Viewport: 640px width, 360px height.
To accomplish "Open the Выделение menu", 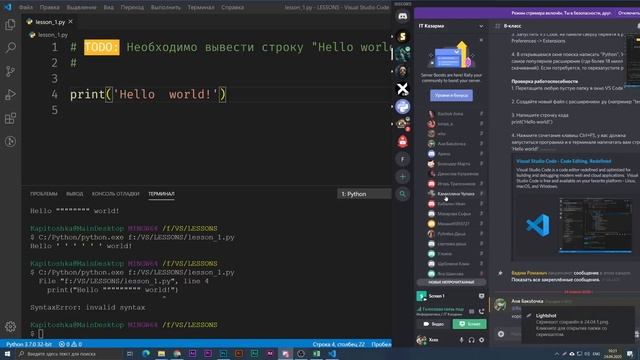I will pyautogui.click(x=81, y=7).
